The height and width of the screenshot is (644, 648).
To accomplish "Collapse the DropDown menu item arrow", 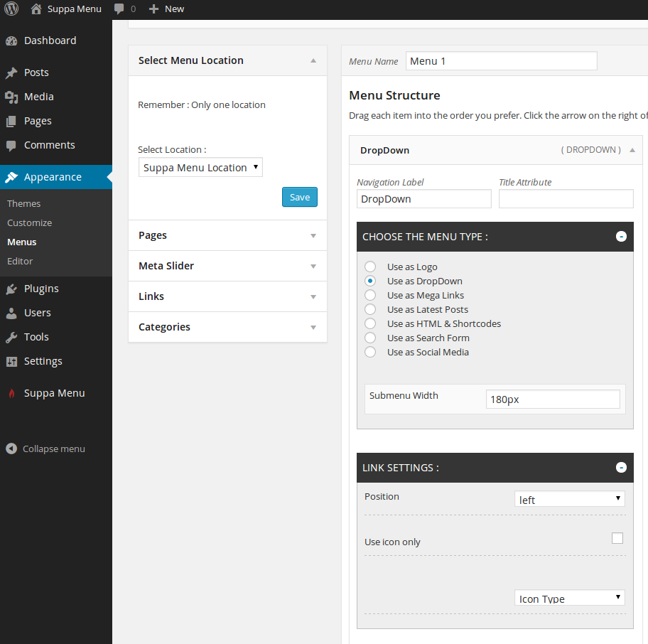I will (x=632, y=150).
